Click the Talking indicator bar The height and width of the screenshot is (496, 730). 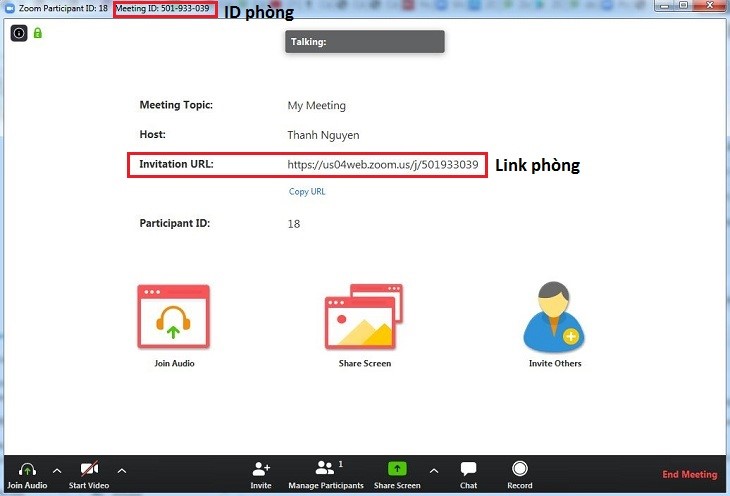tap(364, 42)
